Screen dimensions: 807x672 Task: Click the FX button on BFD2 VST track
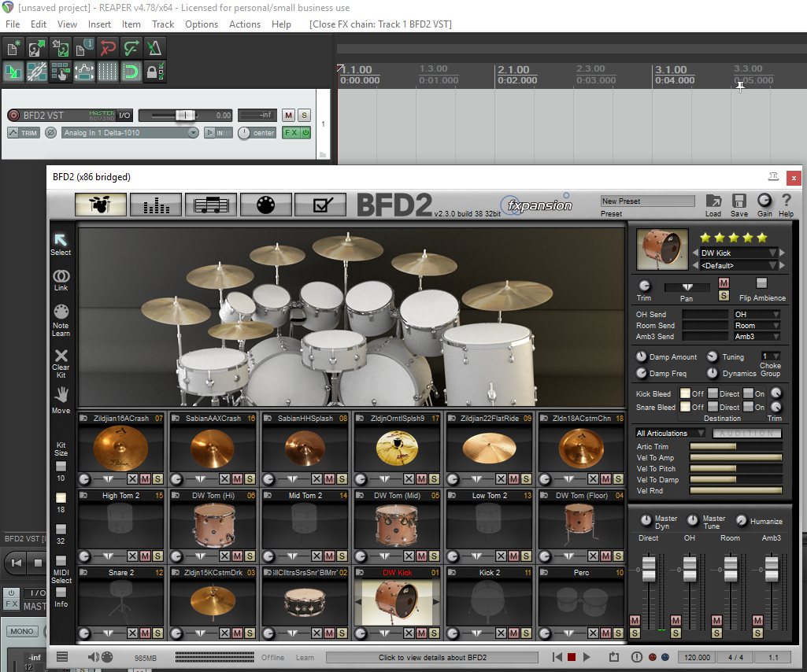291,133
